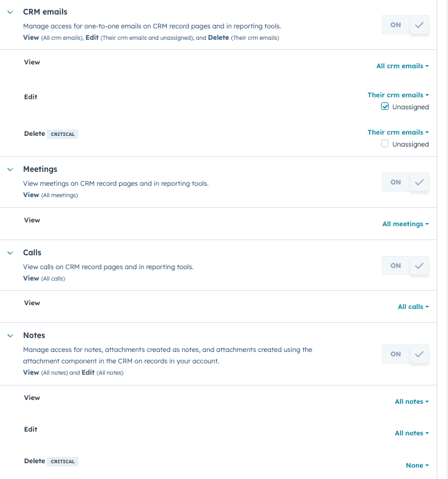Open the All crm emails View dropdown
448x479 pixels.
[x=403, y=66]
